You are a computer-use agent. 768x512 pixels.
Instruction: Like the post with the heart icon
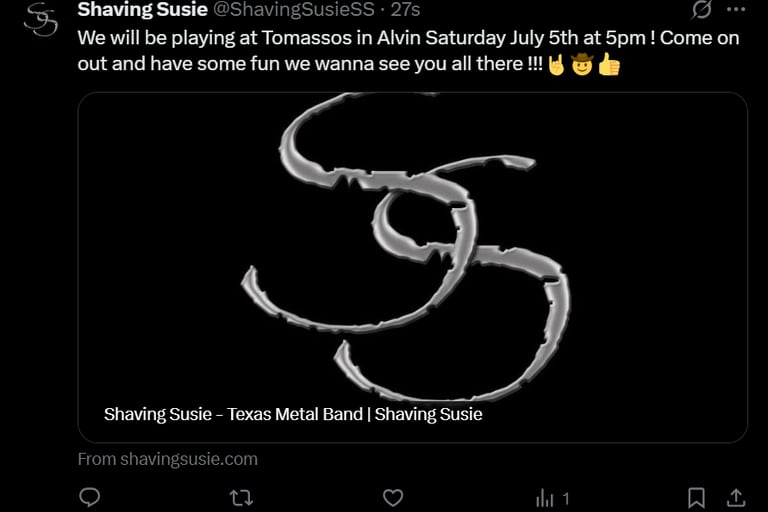(393, 498)
